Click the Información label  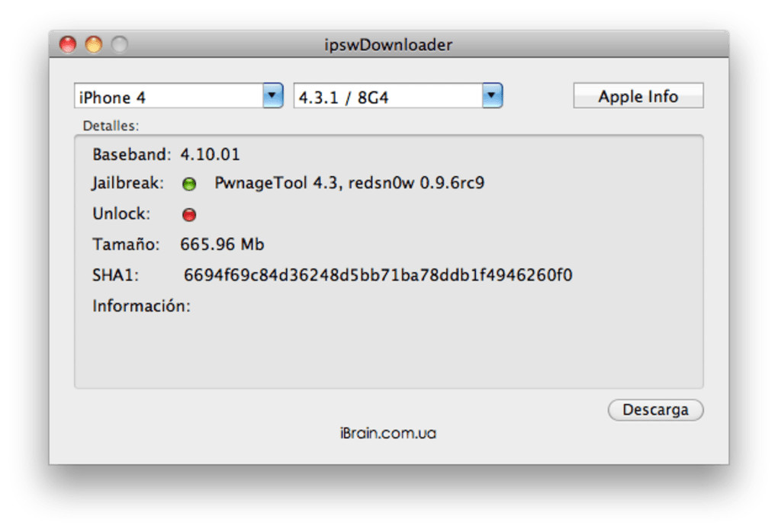[x=141, y=306]
